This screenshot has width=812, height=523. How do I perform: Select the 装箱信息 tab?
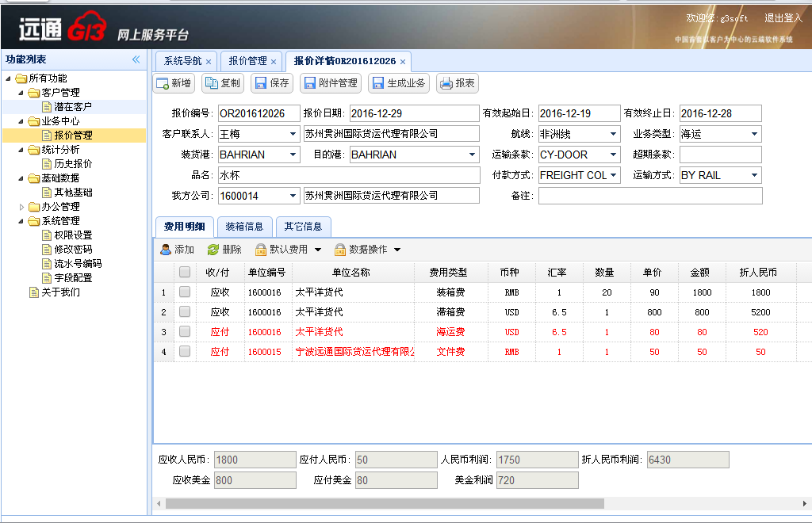pyautogui.click(x=244, y=227)
